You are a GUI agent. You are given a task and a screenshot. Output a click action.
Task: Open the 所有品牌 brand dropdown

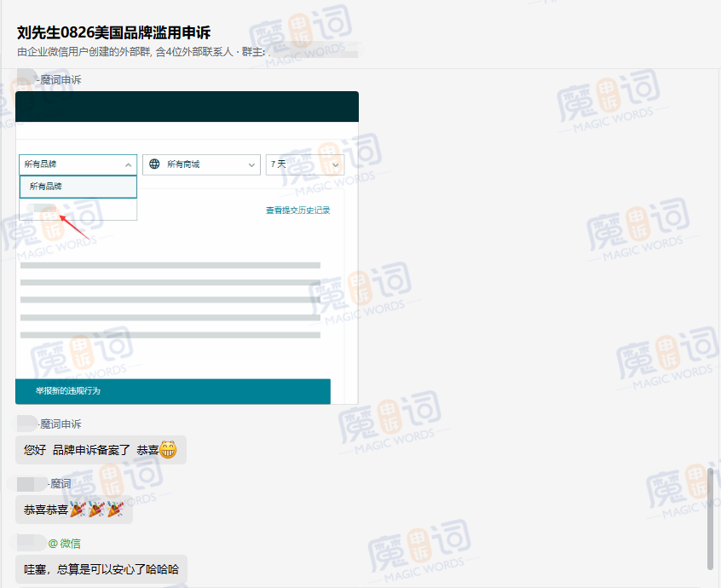[78, 164]
